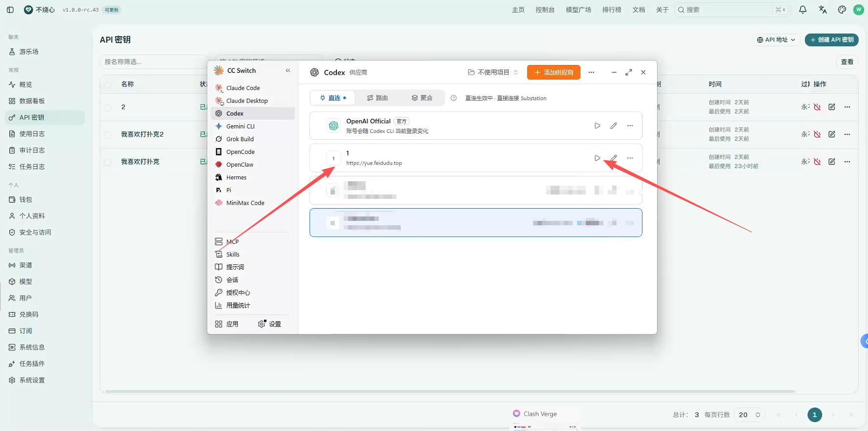
Task: Click the 创建 API 密钥 button
Action: point(832,40)
